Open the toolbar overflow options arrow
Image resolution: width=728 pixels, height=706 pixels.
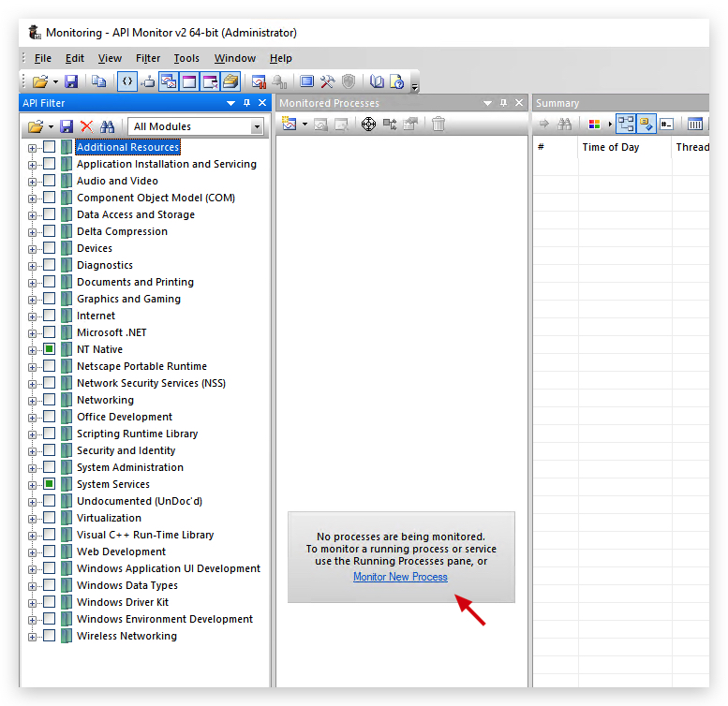point(415,86)
